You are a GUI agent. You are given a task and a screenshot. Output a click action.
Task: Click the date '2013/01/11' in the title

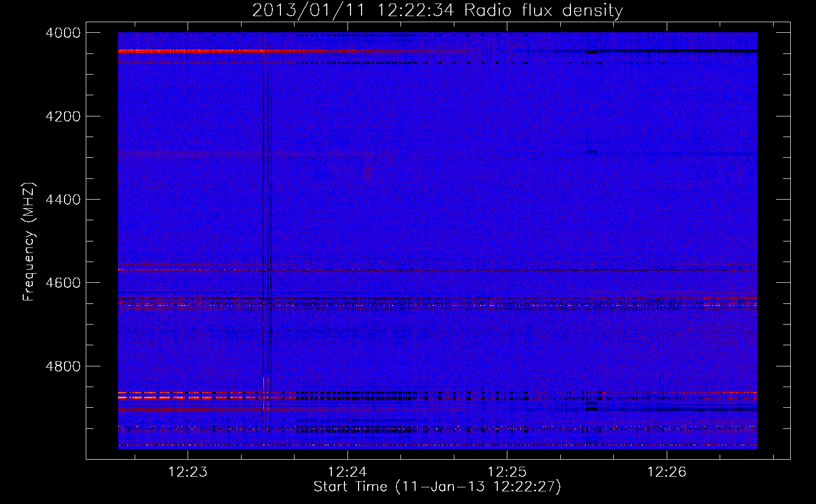pyautogui.click(x=308, y=11)
